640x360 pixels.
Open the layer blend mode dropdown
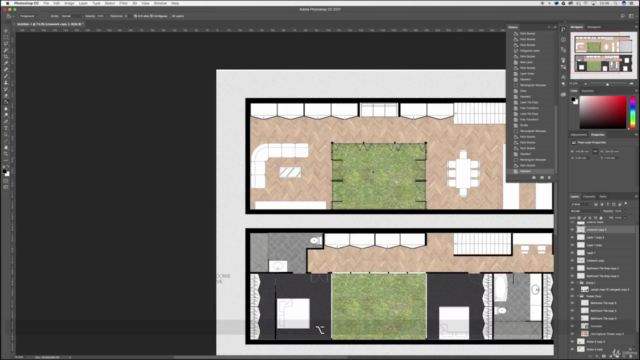click(586, 211)
